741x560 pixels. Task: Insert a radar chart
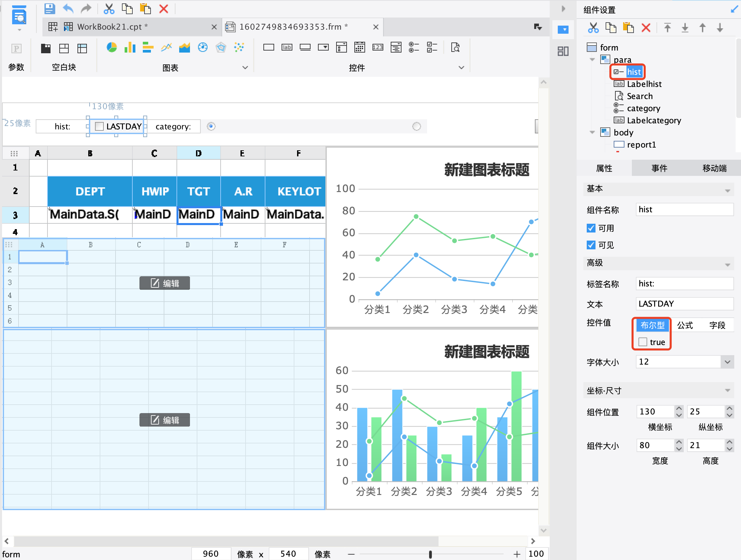coord(221,47)
